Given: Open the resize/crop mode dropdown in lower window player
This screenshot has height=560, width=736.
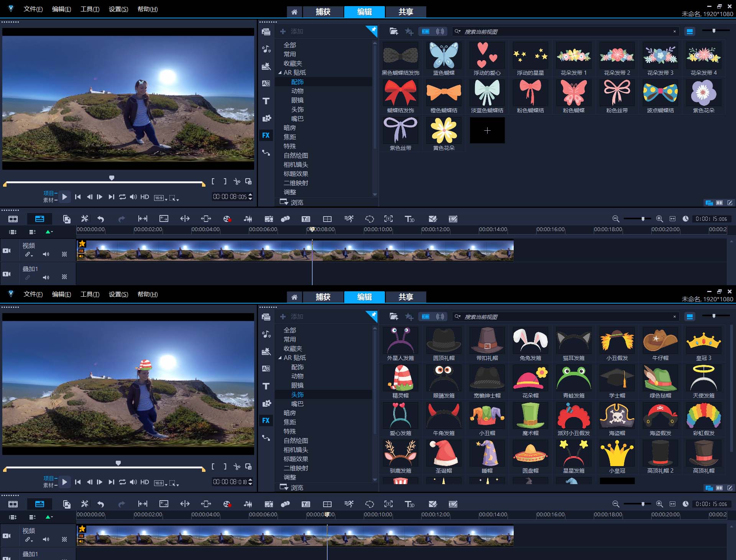Looking at the screenshot, I should 174,483.
